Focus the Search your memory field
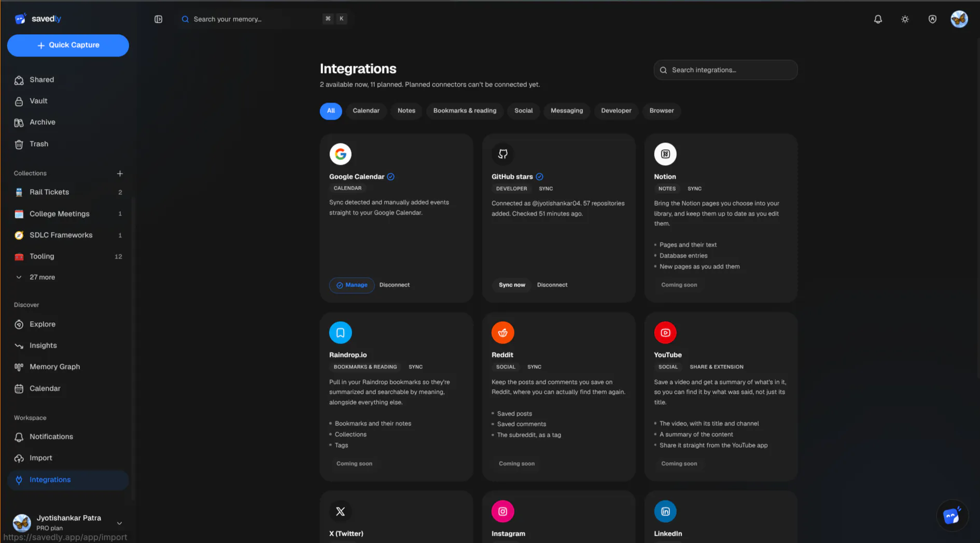 pos(263,19)
